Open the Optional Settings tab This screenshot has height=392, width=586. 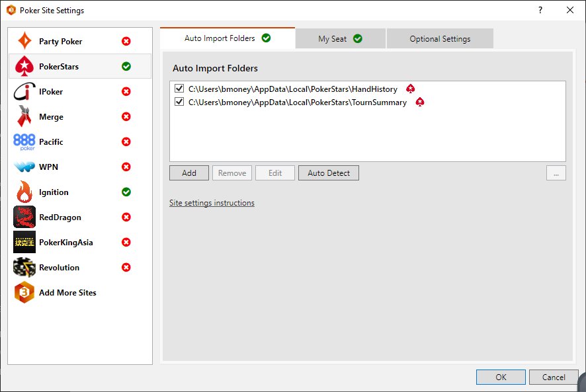(x=440, y=38)
